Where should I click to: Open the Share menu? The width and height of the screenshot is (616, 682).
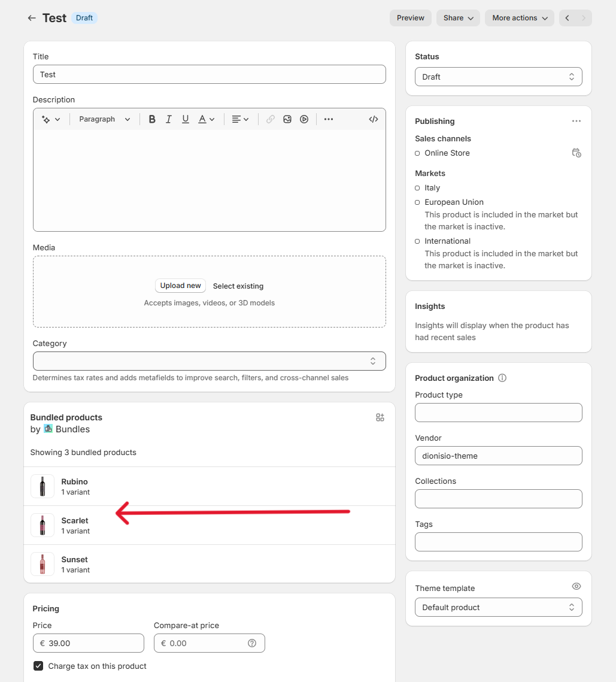coord(459,18)
